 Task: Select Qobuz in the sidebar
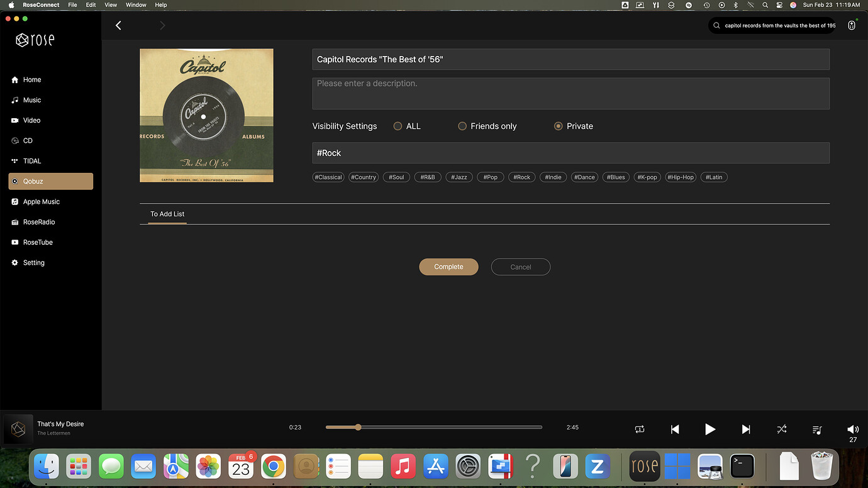pyautogui.click(x=50, y=181)
